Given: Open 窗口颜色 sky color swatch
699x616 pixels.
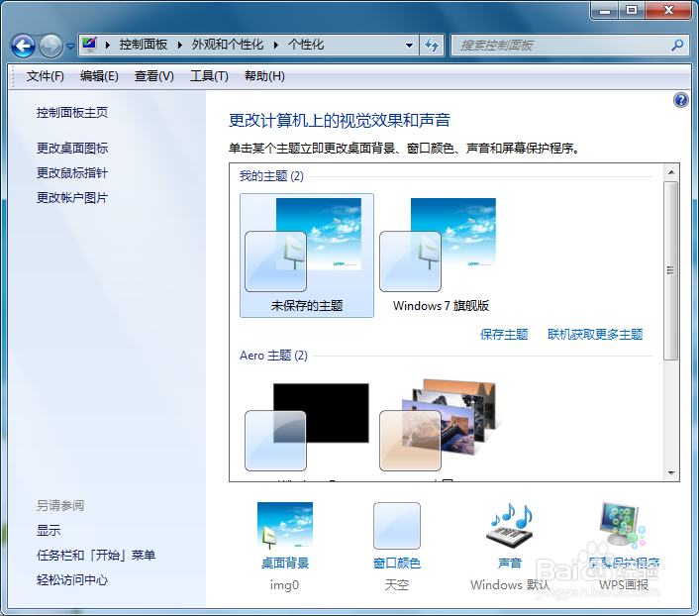Looking at the screenshot, I should click(x=397, y=526).
